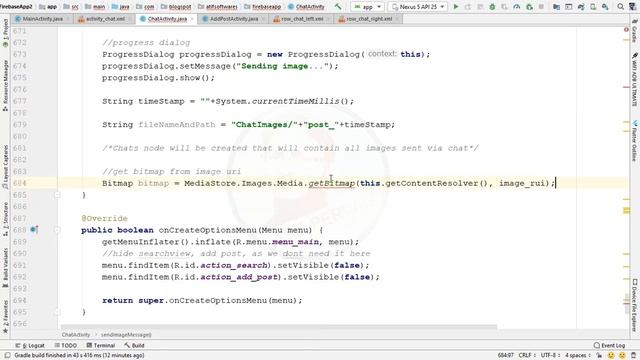This screenshot has width=640, height=360.
Task: Open the Structure tool window
Action: pos(5,219)
